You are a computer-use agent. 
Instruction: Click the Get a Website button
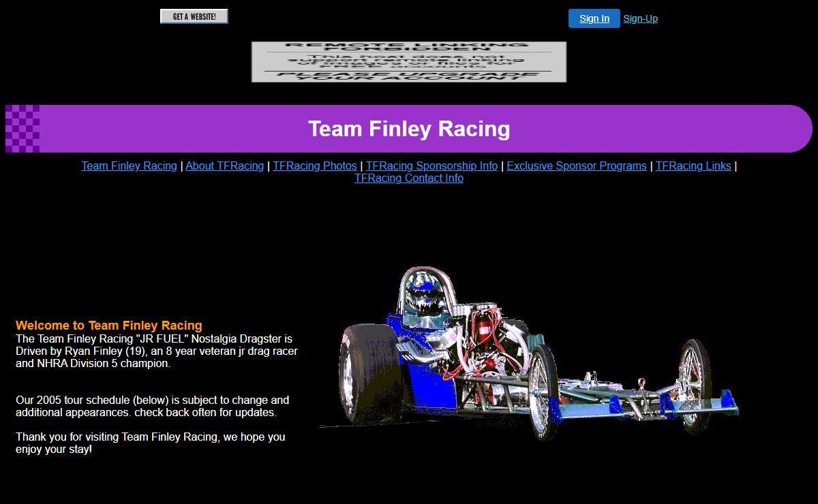[x=194, y=16]
